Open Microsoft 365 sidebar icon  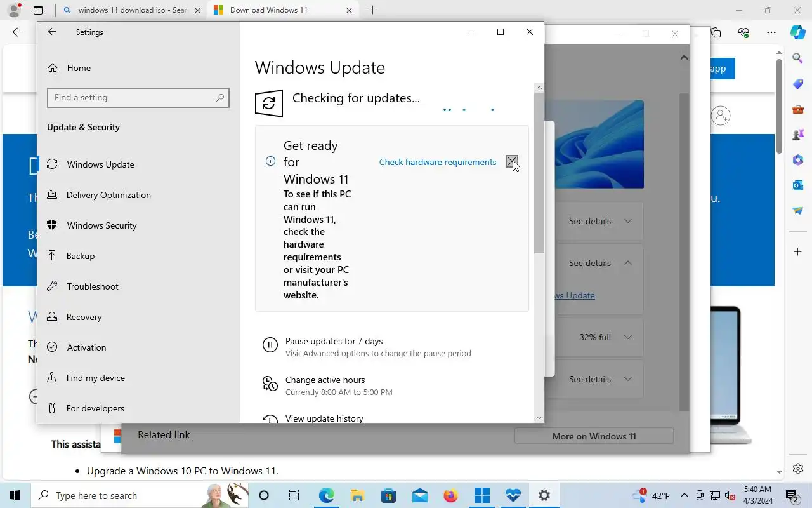(x=797, y=160)
